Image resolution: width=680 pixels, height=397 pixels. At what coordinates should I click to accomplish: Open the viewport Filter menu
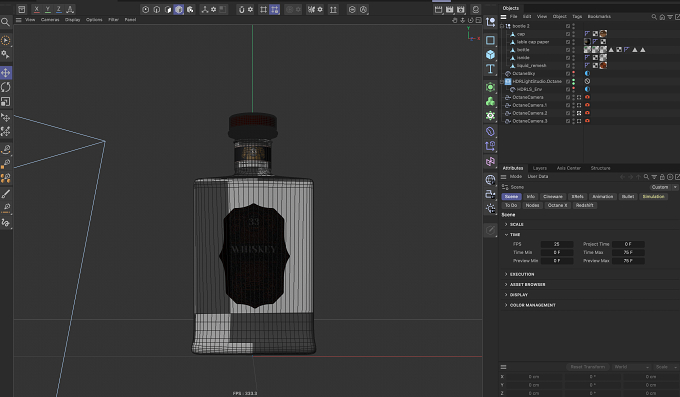(x=114, y=20)
